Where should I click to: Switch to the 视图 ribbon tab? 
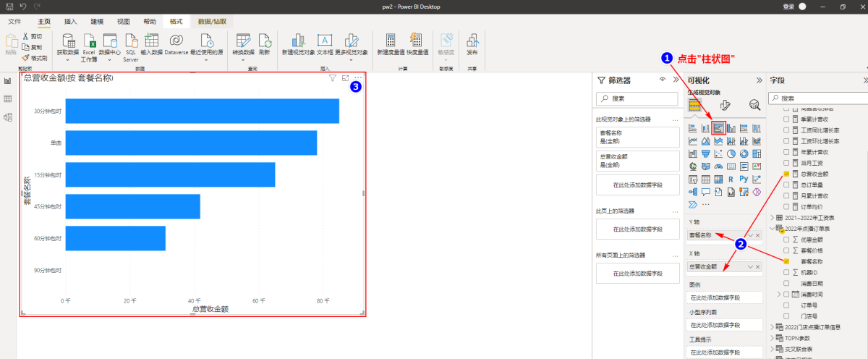[124, 22]
